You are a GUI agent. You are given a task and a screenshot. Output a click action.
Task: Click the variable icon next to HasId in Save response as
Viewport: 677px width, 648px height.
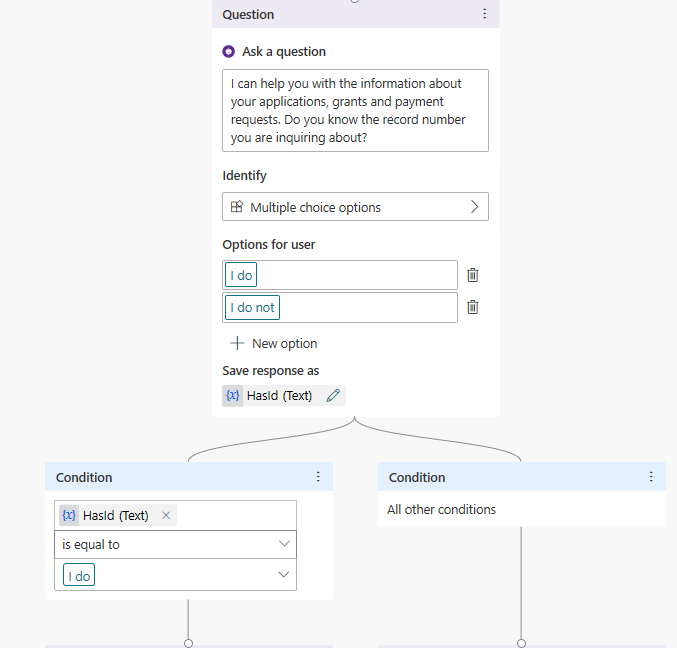pos(233,395)
